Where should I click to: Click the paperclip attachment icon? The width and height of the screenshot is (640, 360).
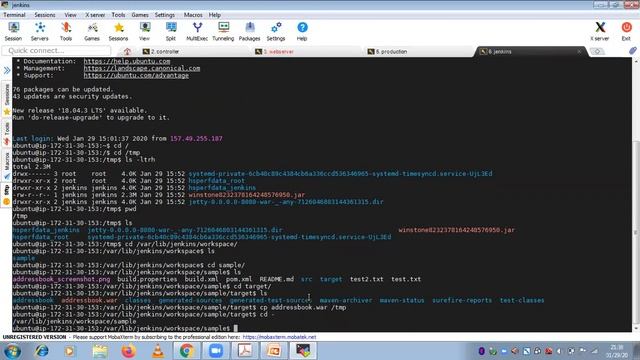(633, 51)
